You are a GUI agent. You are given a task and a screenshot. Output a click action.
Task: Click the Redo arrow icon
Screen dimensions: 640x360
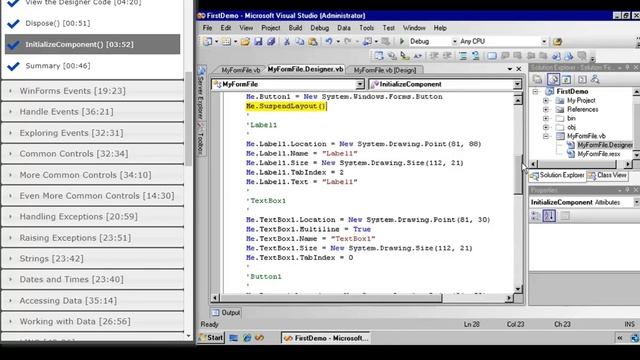click(347, 42)
